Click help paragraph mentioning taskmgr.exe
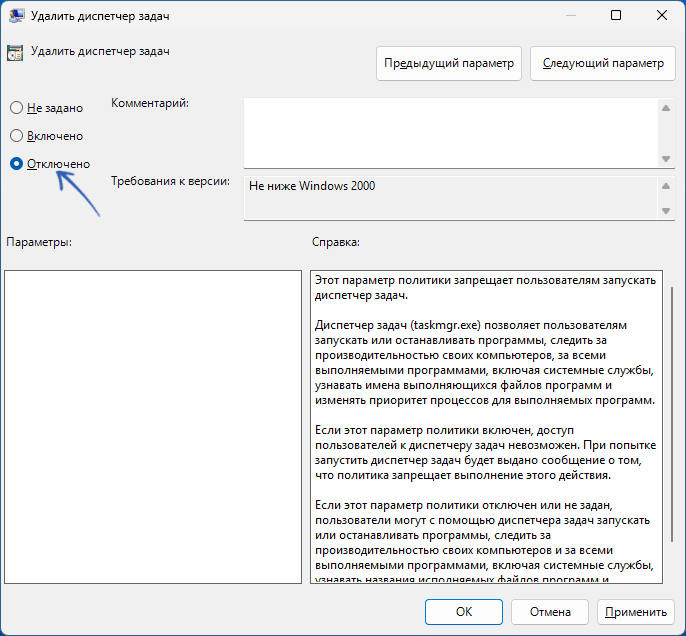The width and height of the screenshot is (686, 636). (x=485, y=363)
